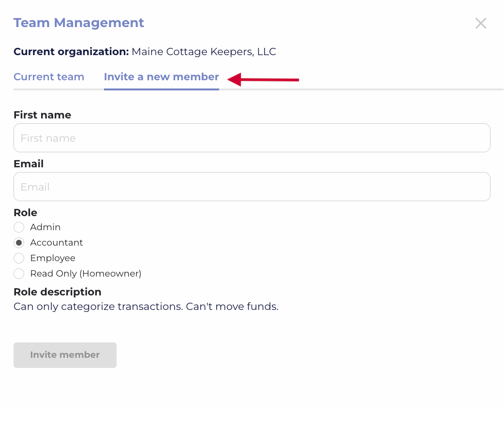Focus the First name input field
Screen dimensions: 504x440
point(252,138)
